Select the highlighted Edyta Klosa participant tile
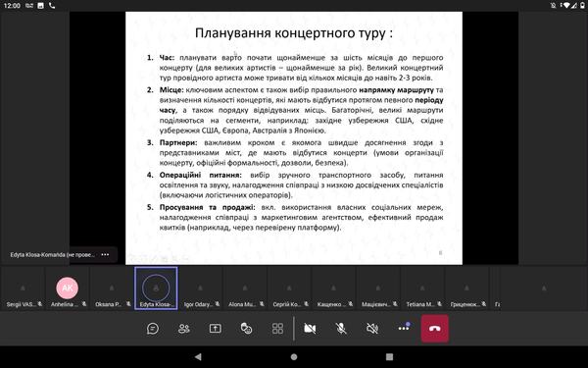Viewport: 588px width, 368px height. pos(156,288)
